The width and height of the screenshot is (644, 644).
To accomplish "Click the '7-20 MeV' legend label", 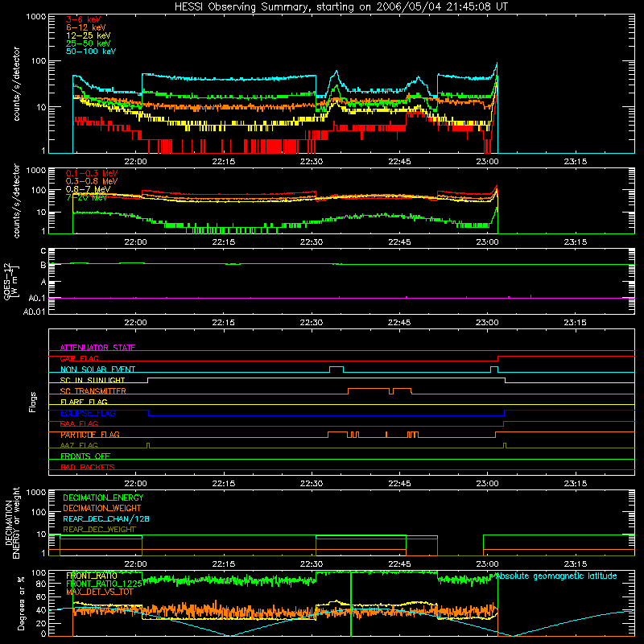I will click(86, 197).
